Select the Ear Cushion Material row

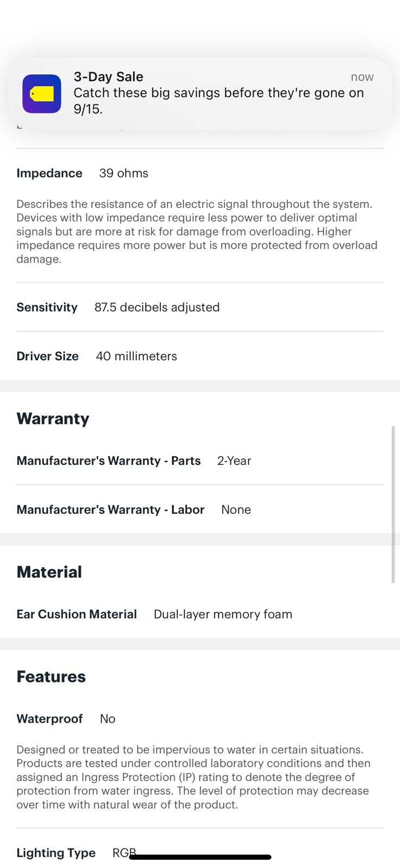[200, 614]
